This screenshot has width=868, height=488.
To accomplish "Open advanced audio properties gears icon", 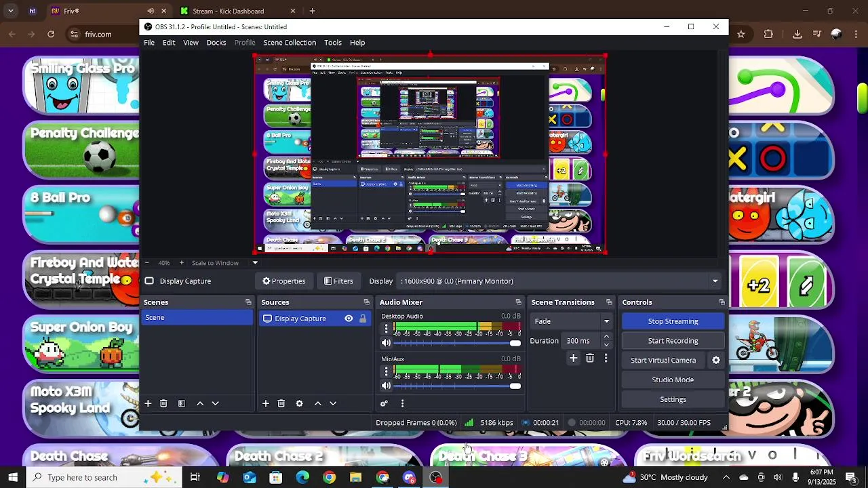I will [x=384, y=403].
